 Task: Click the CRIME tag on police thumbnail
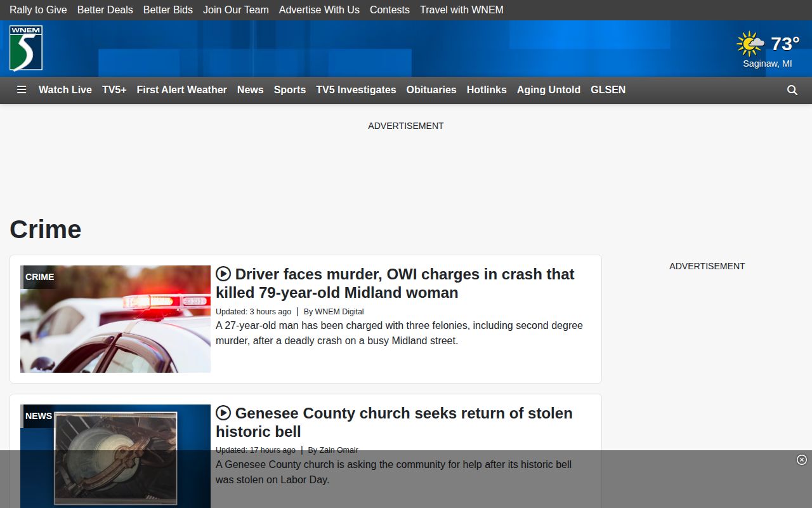click(39, 277)
